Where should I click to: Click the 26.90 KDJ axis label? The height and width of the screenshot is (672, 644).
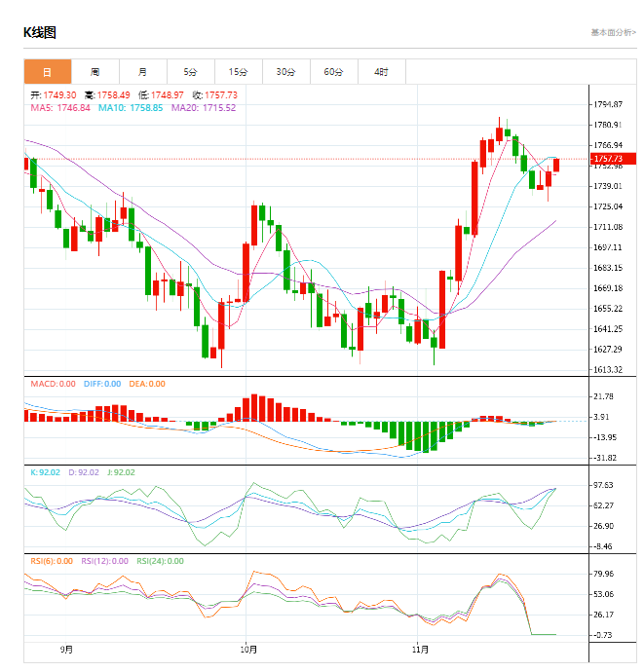pos(604,526)
